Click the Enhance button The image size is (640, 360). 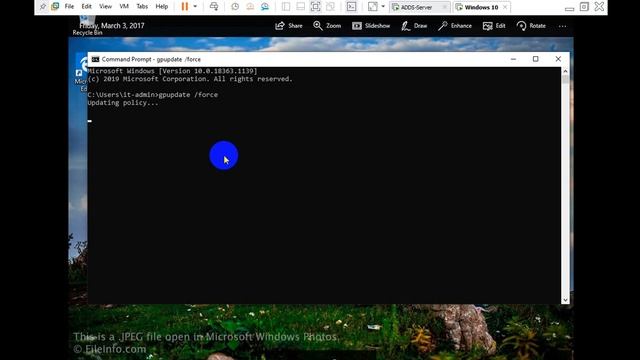pos(455,26)
